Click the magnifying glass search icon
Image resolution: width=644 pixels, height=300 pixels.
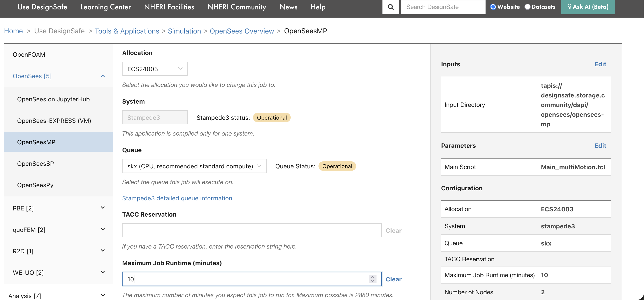click(x=391, y=7)
